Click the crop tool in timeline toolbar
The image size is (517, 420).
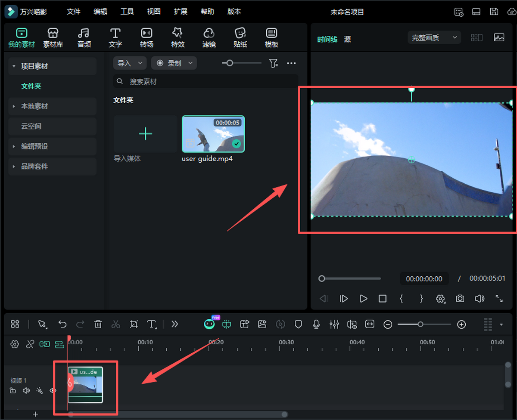point(134,324)
